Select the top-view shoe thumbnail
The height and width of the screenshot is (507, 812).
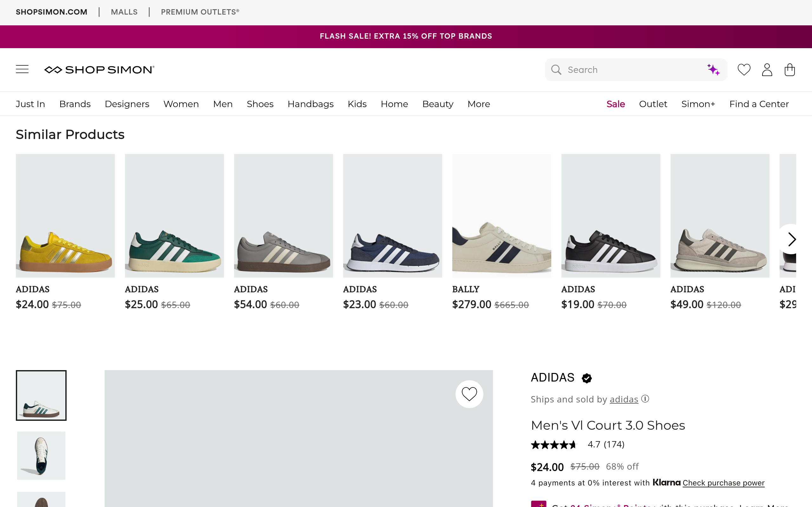(41, 455)
